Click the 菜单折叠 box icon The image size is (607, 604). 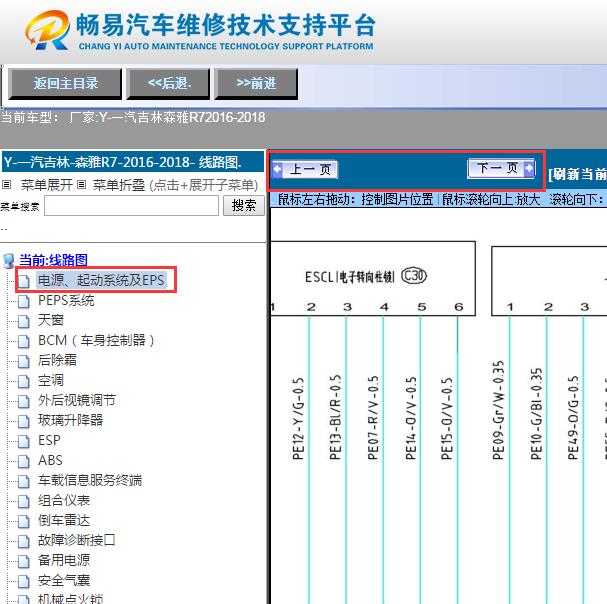click(81, 185)
